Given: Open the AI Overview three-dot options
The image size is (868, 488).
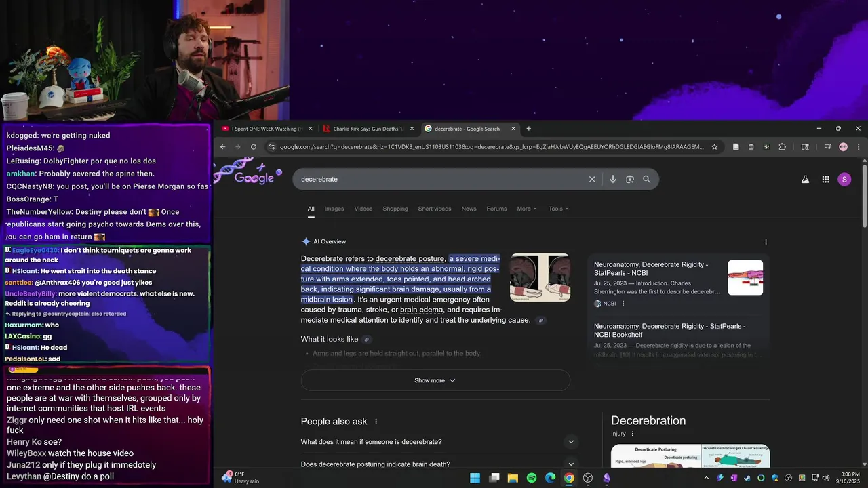Looking at the screenshot, I should (766, 242).
